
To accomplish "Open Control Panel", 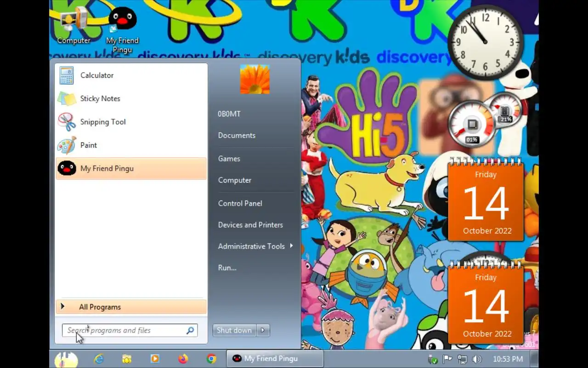I will pos(240,203).
